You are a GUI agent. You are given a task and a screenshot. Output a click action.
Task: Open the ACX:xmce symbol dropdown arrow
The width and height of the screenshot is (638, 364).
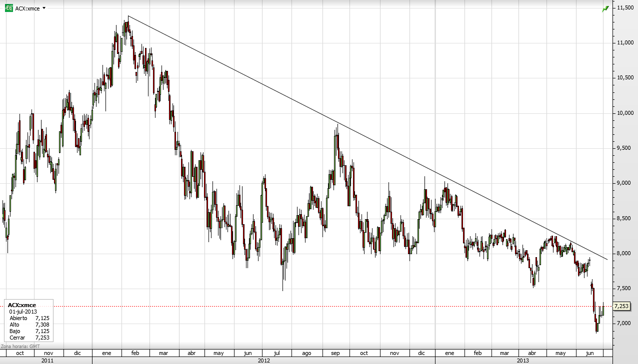44,8
